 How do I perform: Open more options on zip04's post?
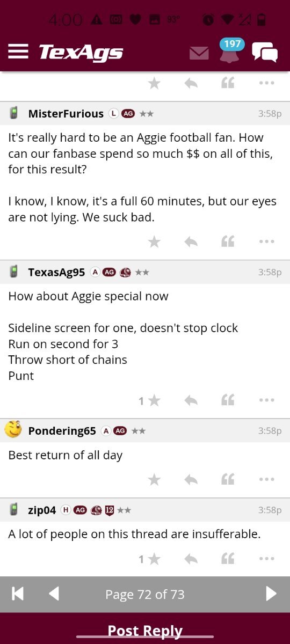click(x=267, y=559)
